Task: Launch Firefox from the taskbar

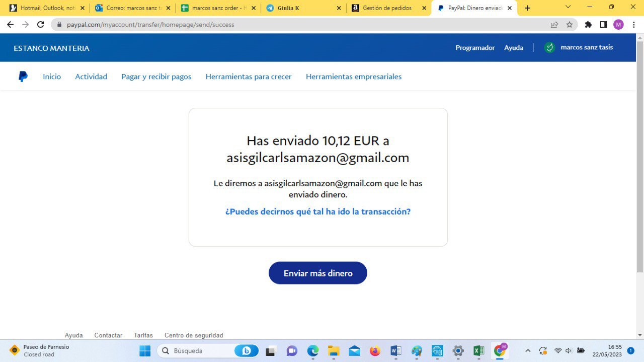Action: 375,351
